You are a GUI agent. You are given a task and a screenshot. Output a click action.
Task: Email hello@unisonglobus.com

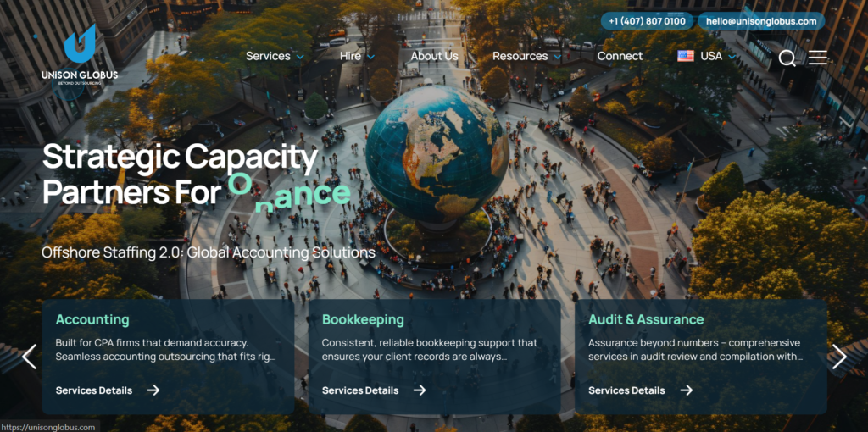click(761, 21)
